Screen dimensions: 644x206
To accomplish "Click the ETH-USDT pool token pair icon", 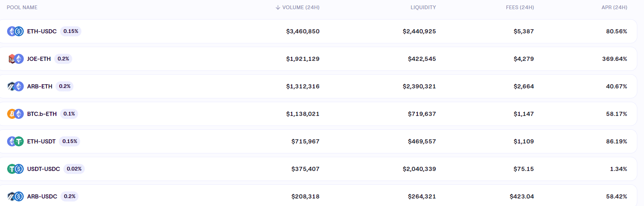I will pyautogui.click(x=15, y=141).
